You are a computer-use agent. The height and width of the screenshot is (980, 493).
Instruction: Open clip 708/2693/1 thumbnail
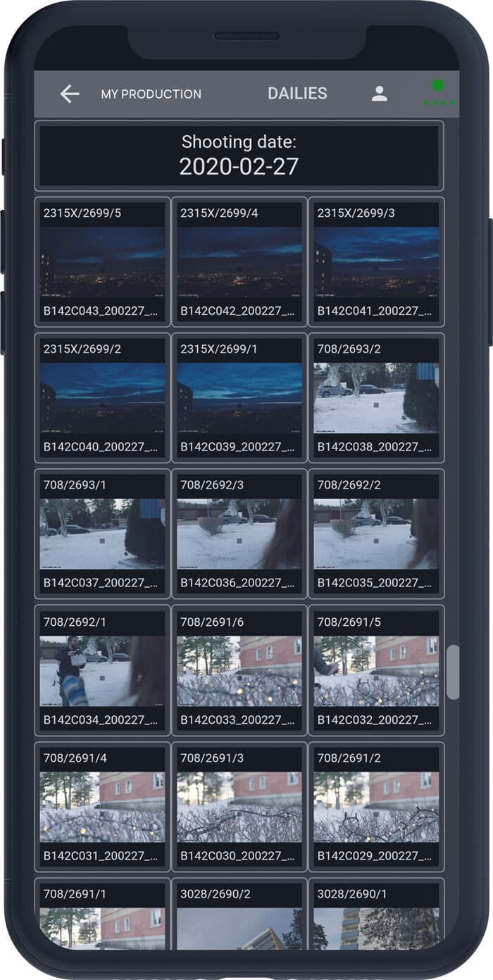pyautogui.click(x=102, y=534)
